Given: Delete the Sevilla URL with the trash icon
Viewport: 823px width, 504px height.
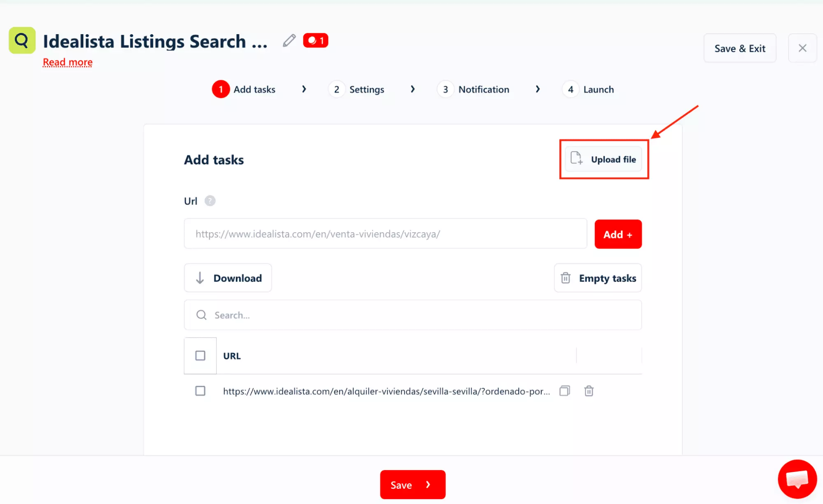Looking at the screenshot, I should [x=589, y=391].
